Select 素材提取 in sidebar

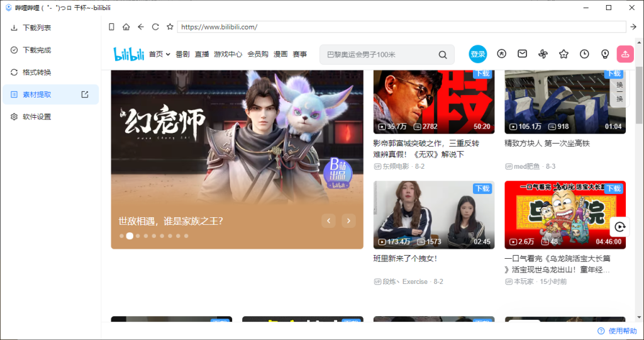coord(50,94)
